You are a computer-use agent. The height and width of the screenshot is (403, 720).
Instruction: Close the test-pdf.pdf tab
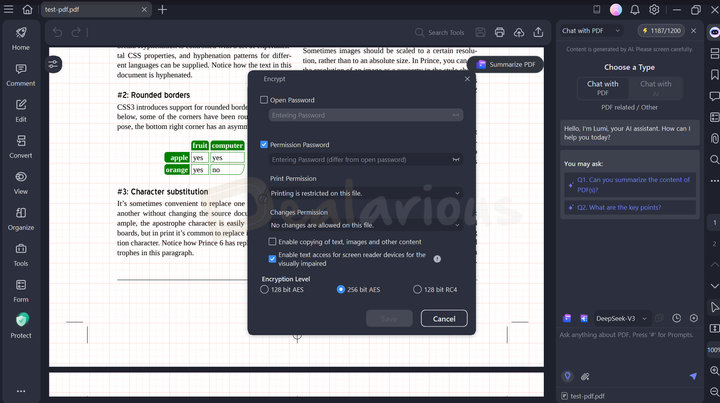pyautogui.click(x=144, y=9)
